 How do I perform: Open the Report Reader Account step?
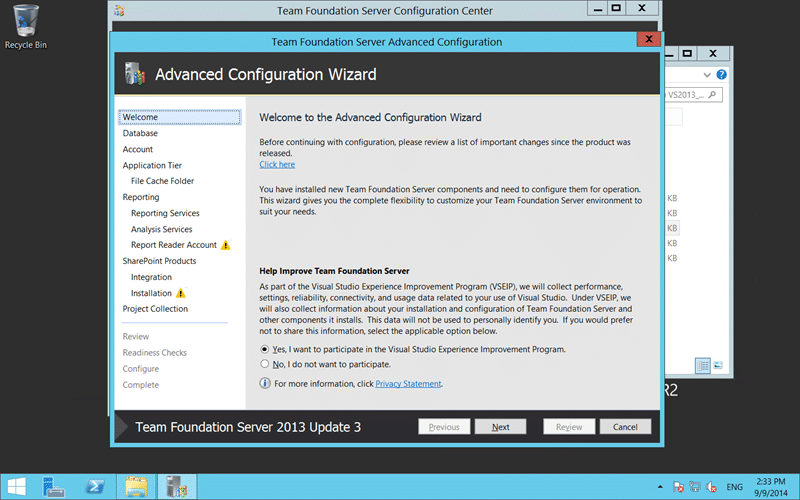[x=173, y=245]
